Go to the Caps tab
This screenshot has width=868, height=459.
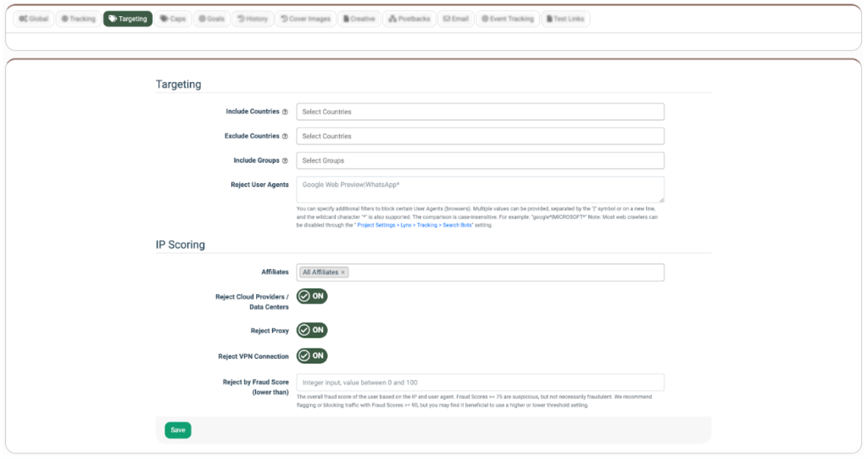click(173, 19)
